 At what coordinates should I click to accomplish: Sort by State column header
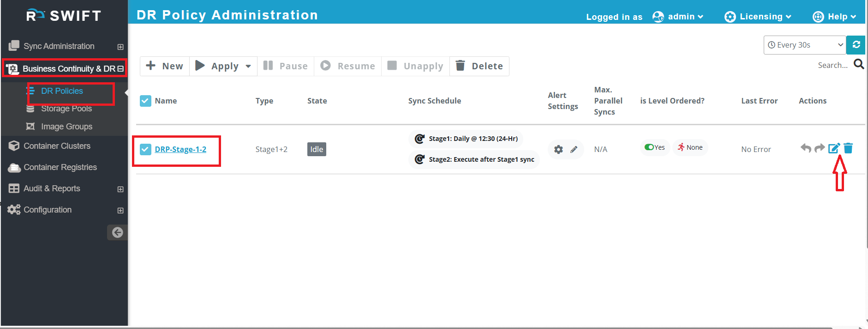point(317,101)
